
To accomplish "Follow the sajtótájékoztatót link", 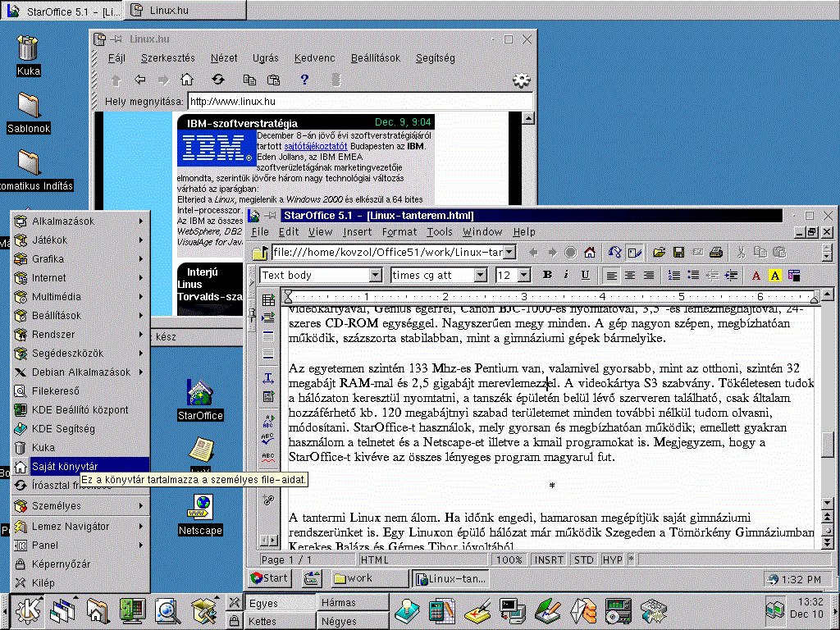I will [x=316, y=146].
